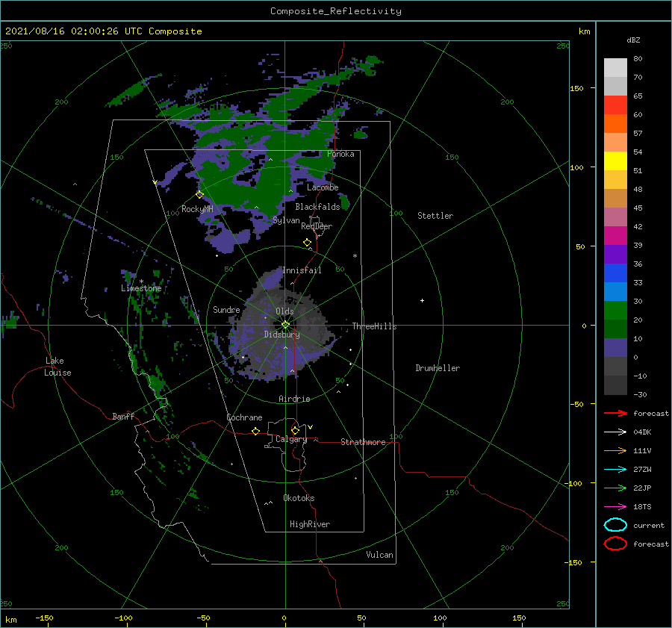Click the Blackfalds town label
672x628 pixels.
click(317, 207)
